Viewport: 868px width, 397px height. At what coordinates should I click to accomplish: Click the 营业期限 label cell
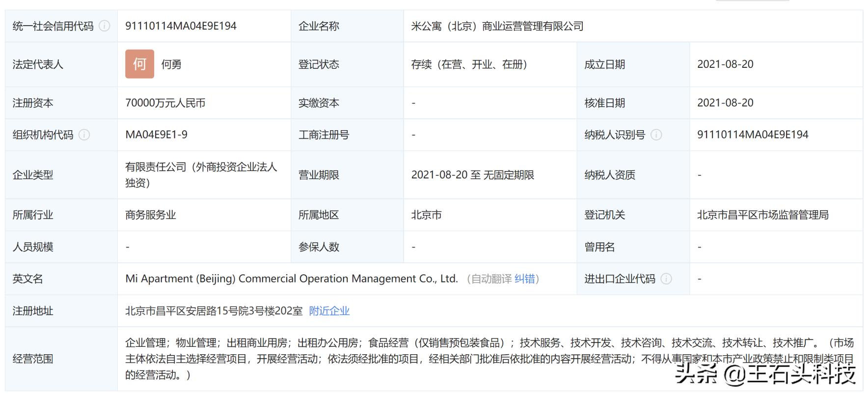347,175
